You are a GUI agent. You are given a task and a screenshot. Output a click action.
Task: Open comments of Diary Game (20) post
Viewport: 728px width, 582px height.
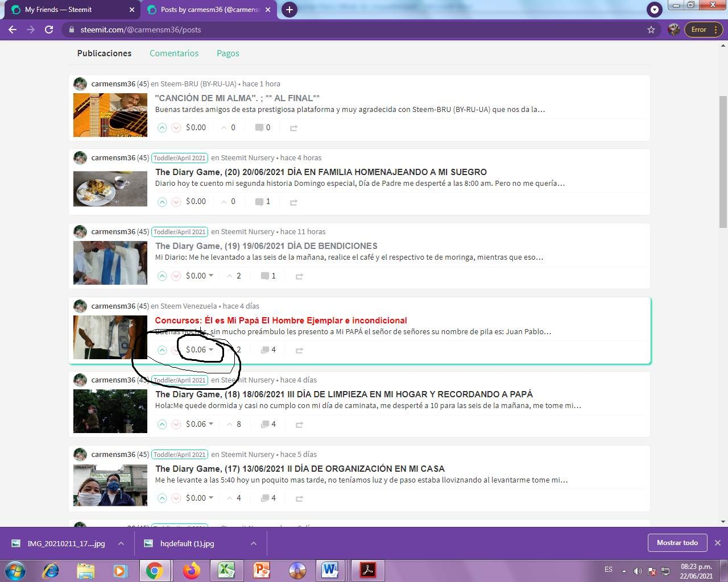tap(263, 202)
